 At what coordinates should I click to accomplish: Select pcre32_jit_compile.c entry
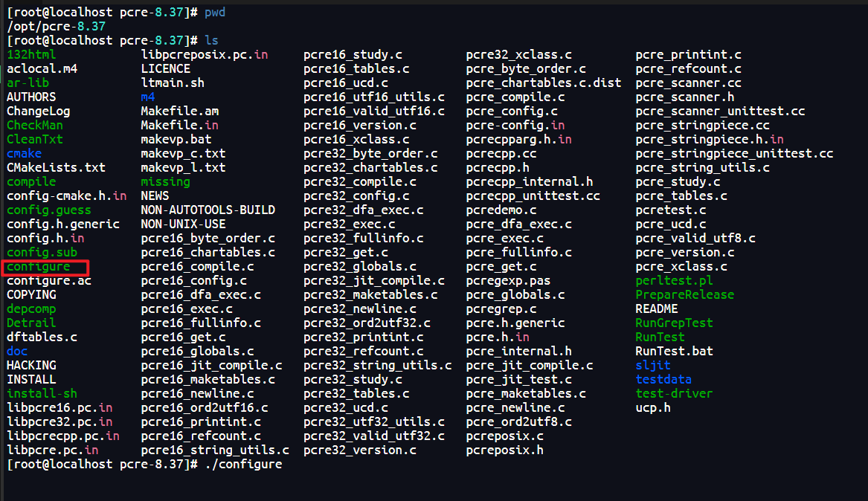[x=373, y=281]
